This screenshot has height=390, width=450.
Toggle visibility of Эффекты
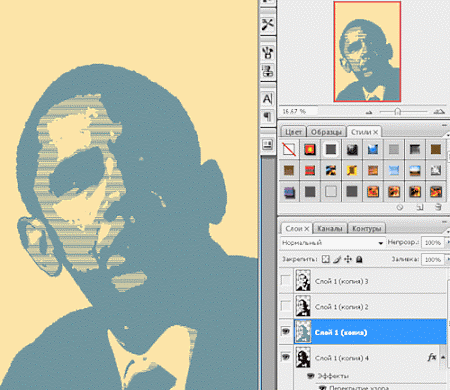(x=311, y=376)
